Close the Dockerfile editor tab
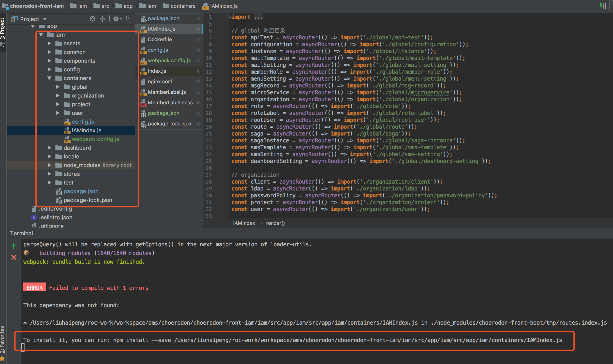 point(198,39)
